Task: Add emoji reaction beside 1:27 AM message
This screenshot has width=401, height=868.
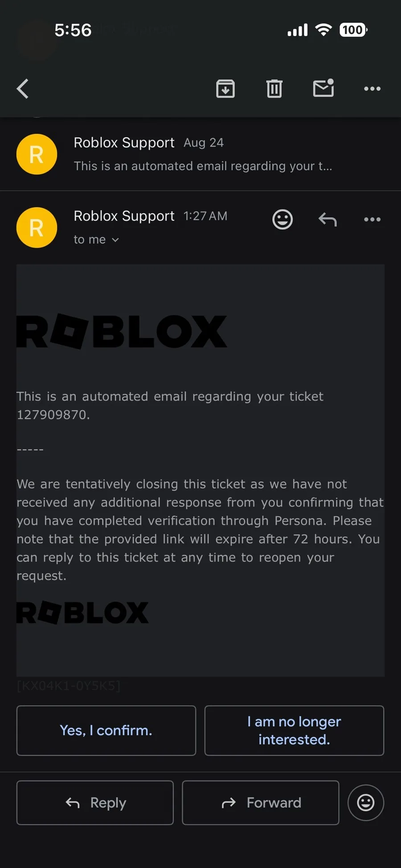Action: pos(282,219)
